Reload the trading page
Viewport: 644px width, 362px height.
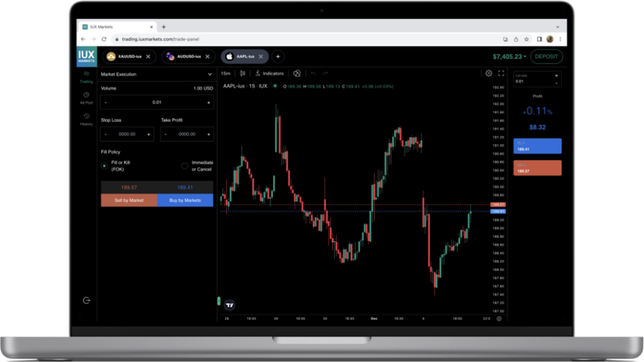[104, 39]
